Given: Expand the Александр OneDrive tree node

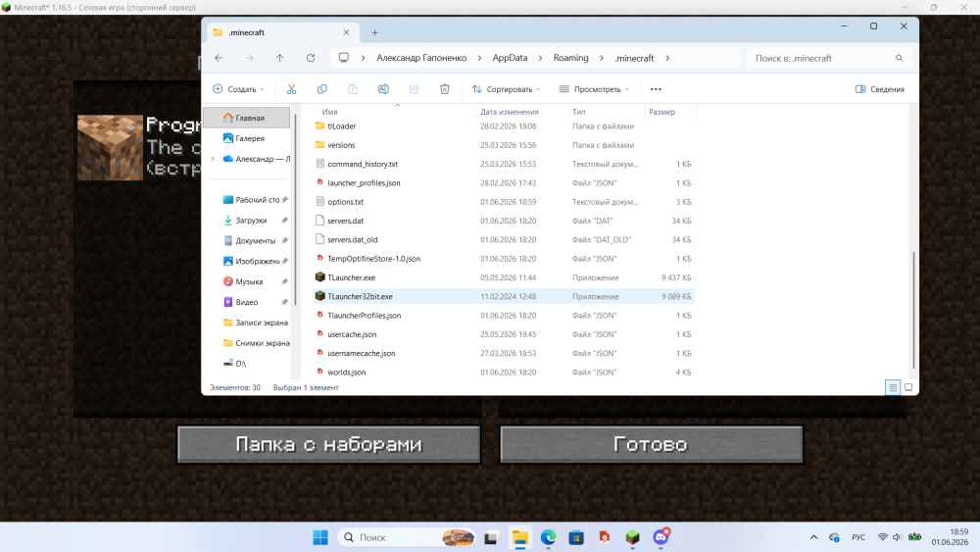Looking at the screenshot, I should pyautogui.click(x=213, y=159).
